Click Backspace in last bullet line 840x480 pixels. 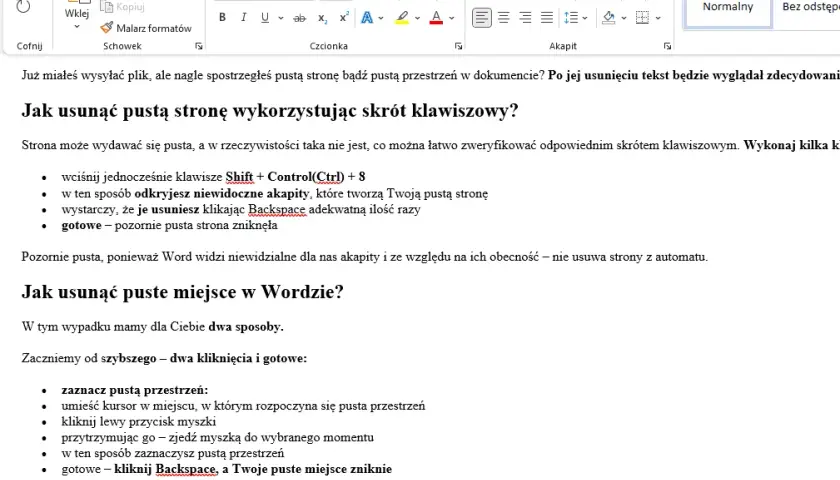[185, 469]
